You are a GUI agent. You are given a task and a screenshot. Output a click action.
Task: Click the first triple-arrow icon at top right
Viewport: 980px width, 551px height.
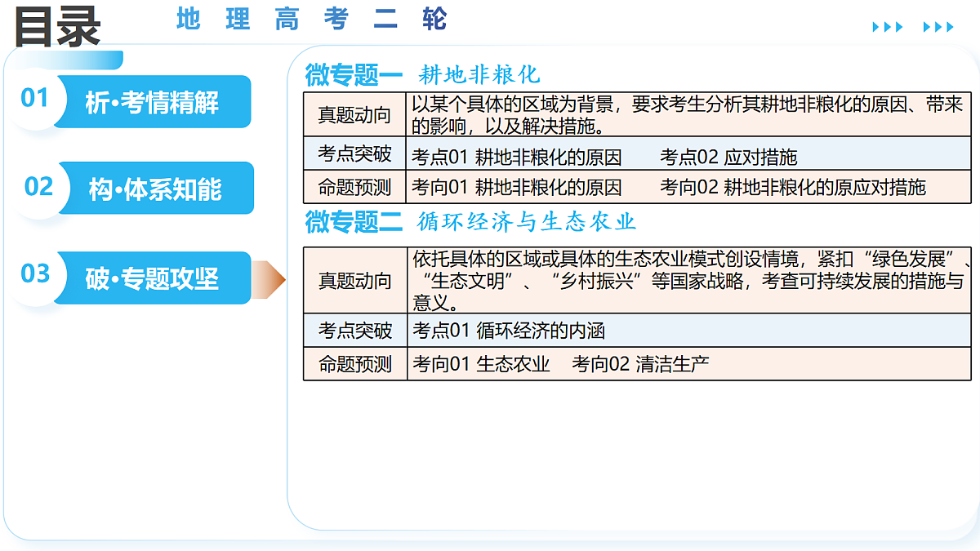[x=888, y=27]
